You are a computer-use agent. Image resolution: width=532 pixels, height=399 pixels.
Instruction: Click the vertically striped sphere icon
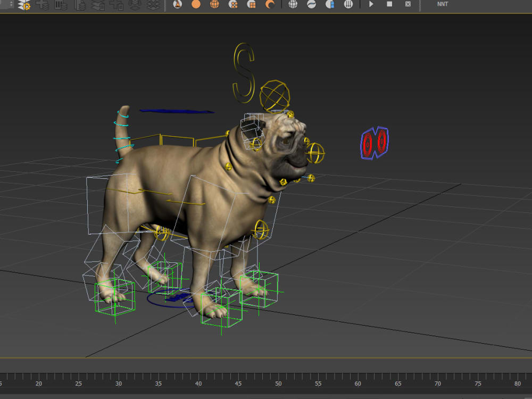[349, 4]
